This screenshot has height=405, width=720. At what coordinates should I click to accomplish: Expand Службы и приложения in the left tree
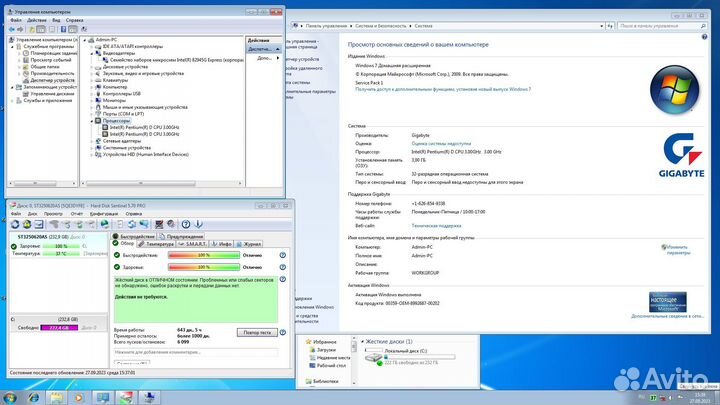(x=12, y=101)
